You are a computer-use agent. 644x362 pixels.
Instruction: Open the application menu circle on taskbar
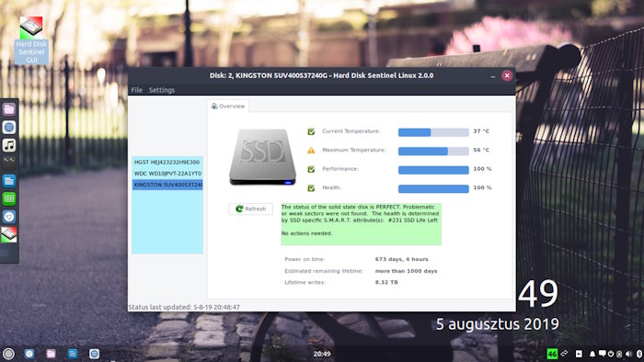tap(8, 354)
